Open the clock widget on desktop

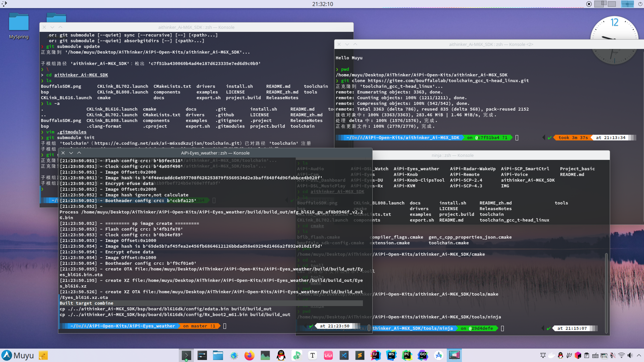click(614, 40)
